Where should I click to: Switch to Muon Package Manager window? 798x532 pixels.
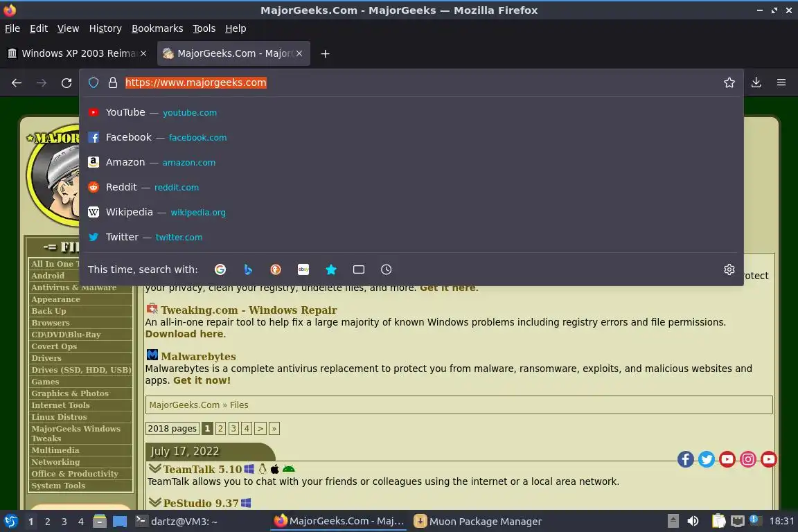477,522
